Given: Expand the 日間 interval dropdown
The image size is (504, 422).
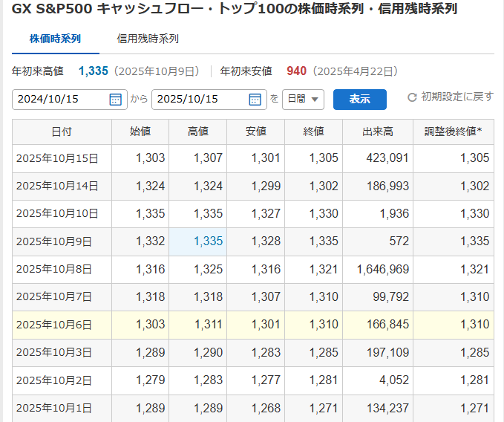Looking at the screenshot, I should (304, 99).
